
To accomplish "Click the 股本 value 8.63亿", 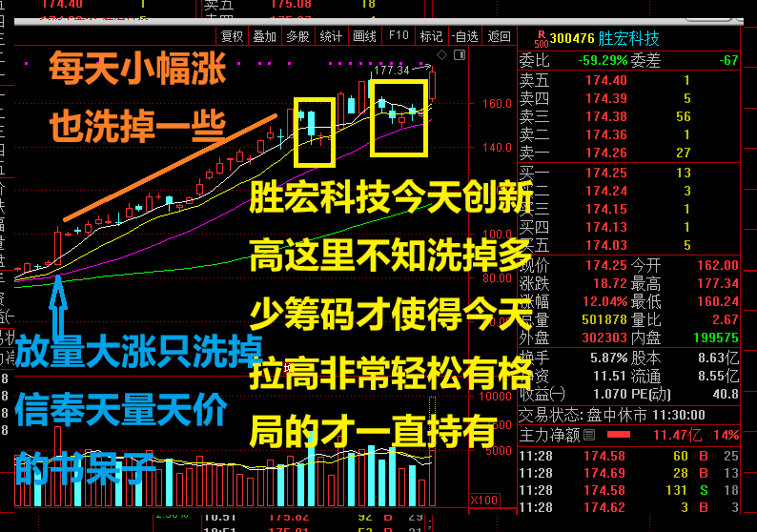I will tap(718, 358).
